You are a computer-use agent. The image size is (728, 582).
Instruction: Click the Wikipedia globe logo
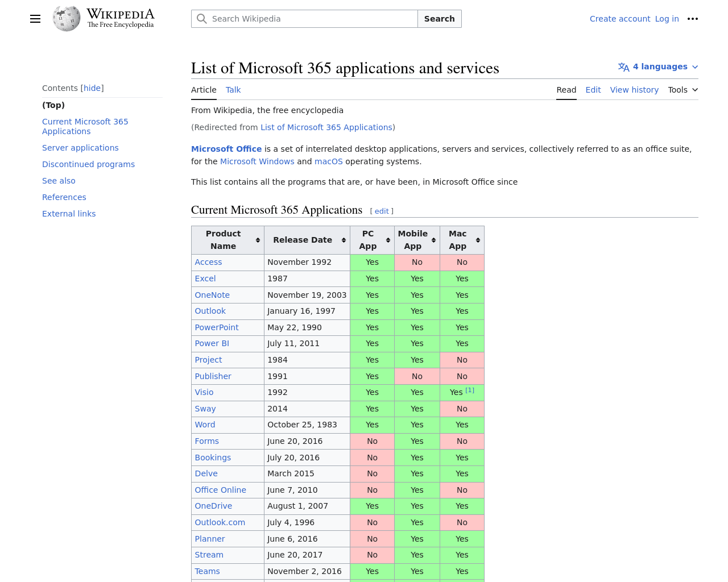coord(67,19)
